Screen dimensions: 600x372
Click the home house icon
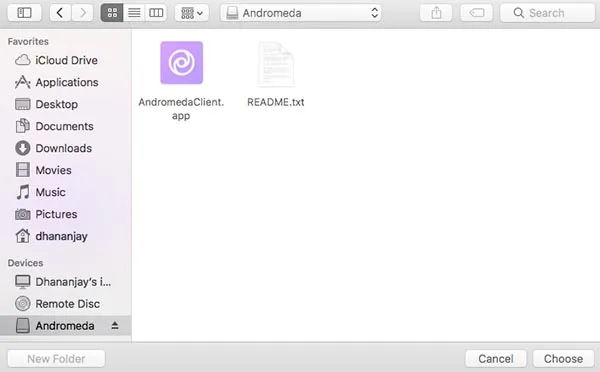coord(23,236)
